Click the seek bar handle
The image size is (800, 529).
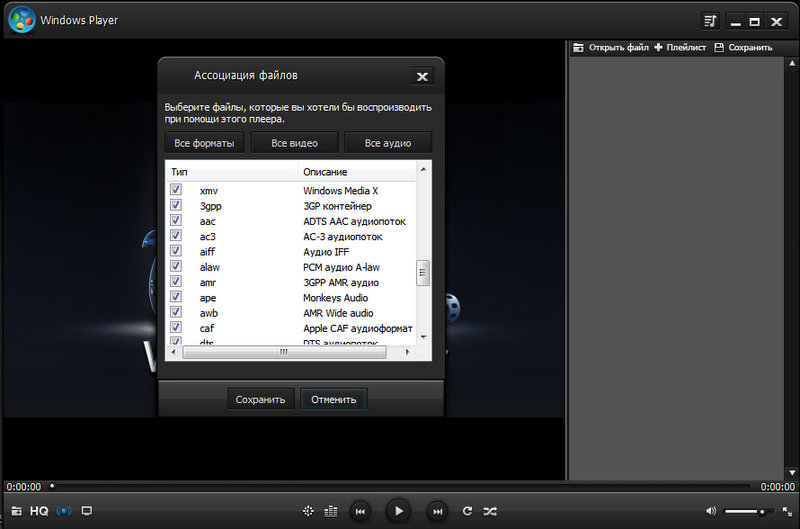52,486
